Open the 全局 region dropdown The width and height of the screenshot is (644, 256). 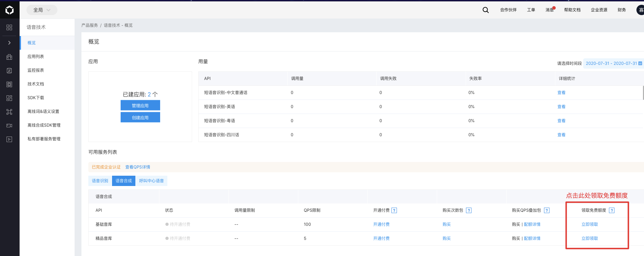pyautogui.click(x=42, y=10)
